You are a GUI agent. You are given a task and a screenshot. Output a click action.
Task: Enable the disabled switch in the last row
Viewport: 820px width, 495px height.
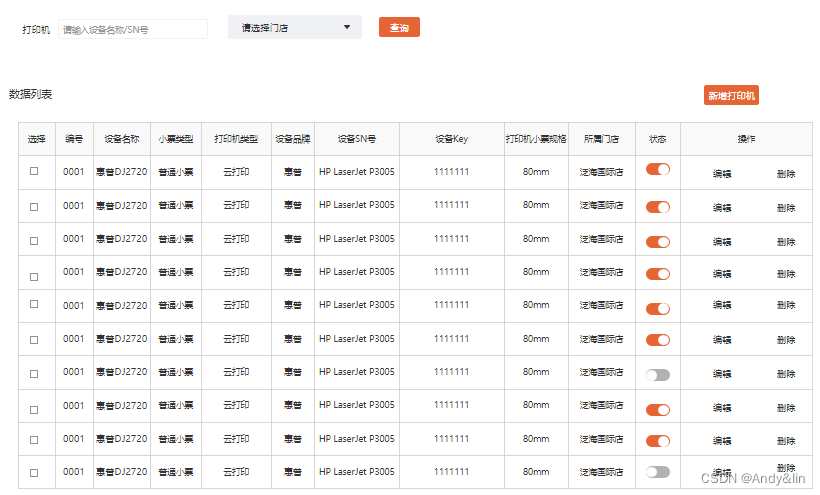658,473
